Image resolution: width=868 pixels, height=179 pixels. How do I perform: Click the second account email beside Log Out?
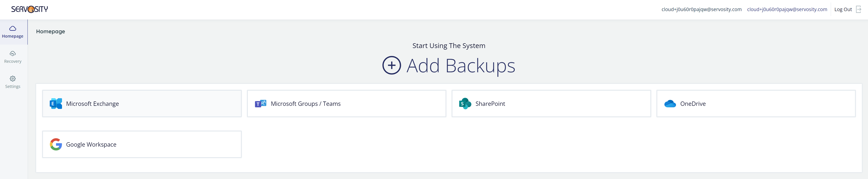(x=787, y=10)
